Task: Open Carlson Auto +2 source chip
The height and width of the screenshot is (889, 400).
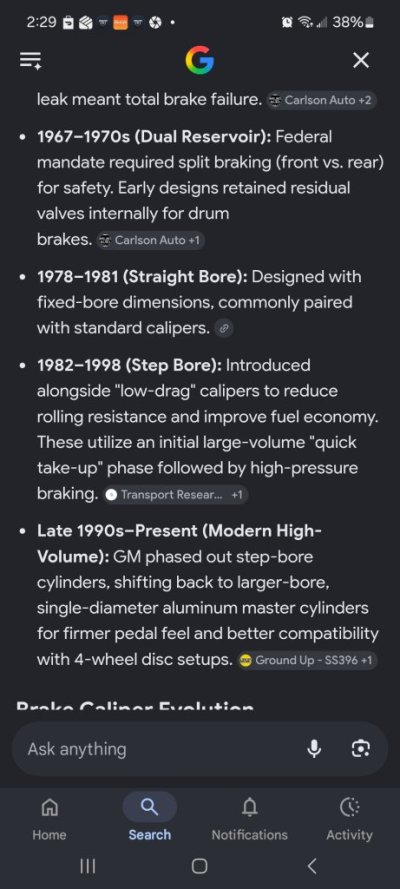Action: coord(321,100)
